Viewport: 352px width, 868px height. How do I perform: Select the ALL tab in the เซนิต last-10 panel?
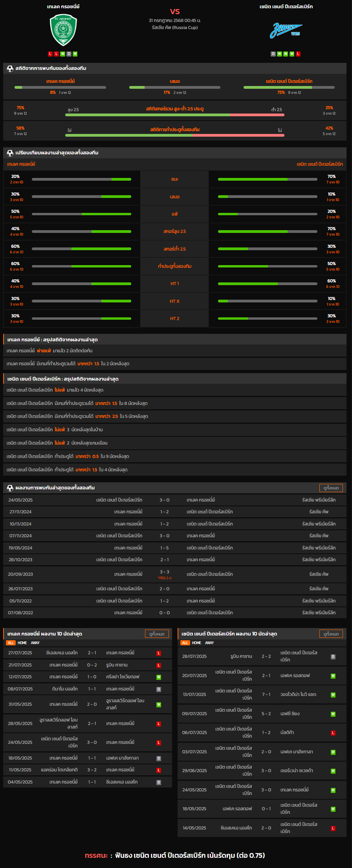(185, 643)
